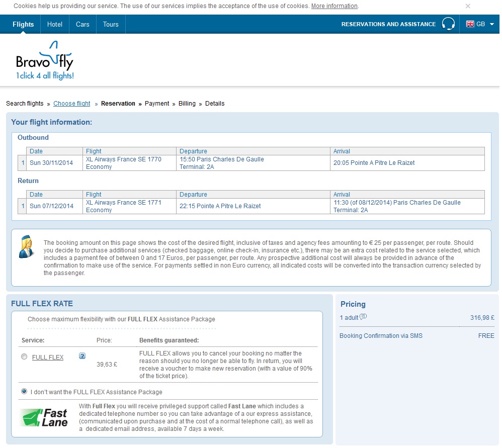502x448 pixels.
Task: Click the headset assistance icon
Action: 448,24
